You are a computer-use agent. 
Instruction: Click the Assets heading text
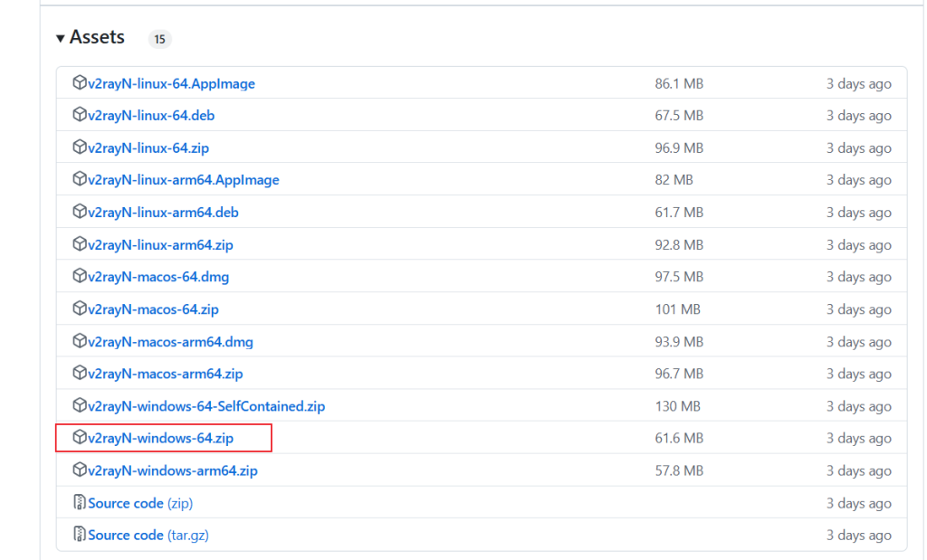(x=97, y=38)
